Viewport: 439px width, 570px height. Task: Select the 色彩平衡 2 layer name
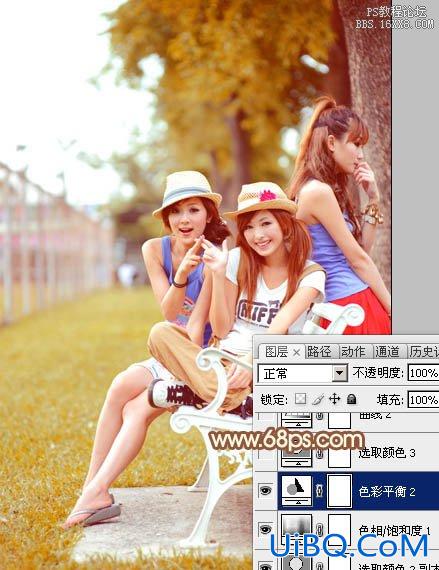point(387,491)
